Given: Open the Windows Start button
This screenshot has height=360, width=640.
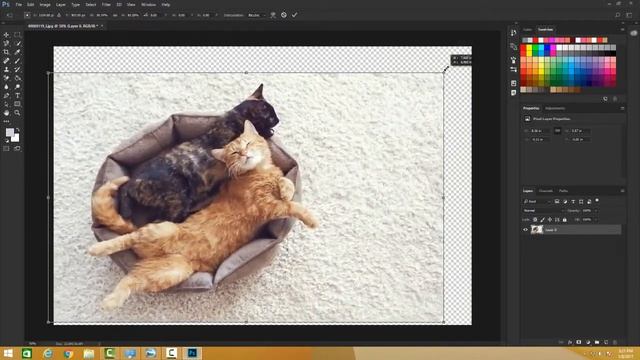Looking at the screenshot, I should point(7,353).
